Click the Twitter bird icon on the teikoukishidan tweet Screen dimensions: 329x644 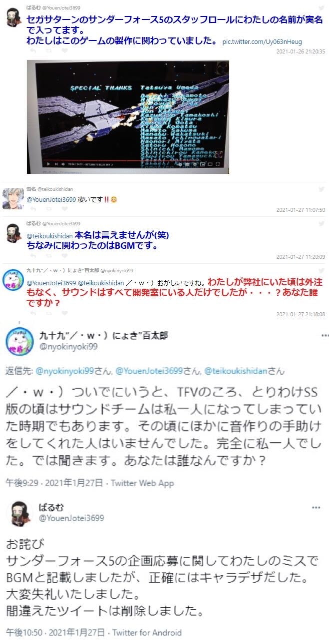321,190
